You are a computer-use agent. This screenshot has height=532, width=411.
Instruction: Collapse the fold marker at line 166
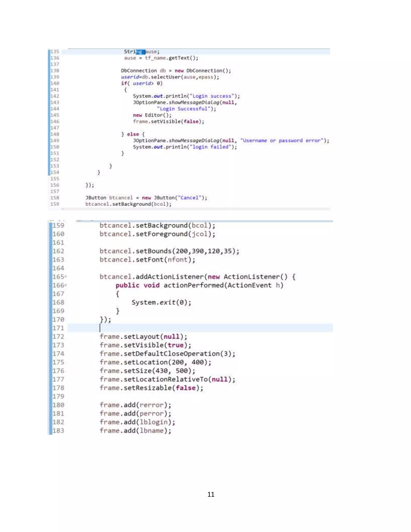[x=66, y=285]
